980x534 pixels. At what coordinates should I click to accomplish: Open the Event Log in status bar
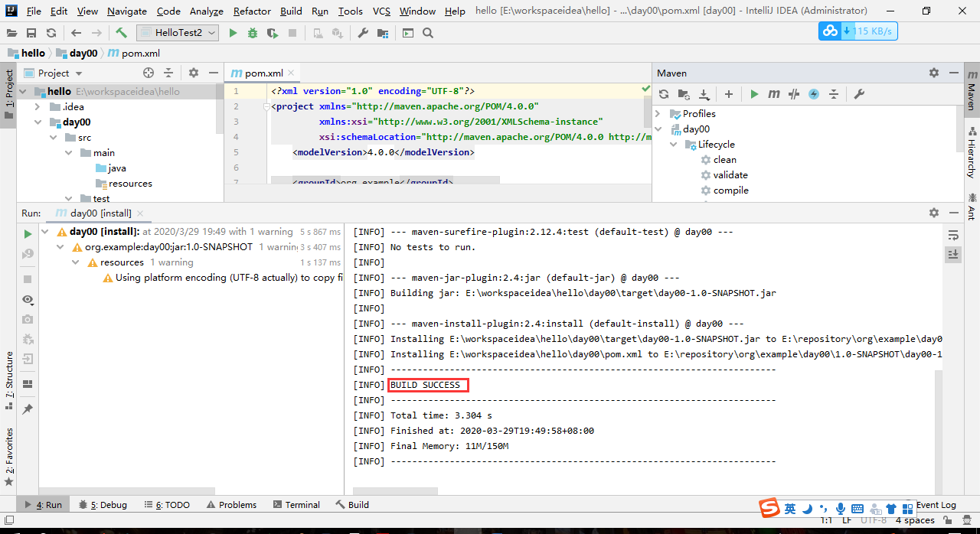coord(936,505)
